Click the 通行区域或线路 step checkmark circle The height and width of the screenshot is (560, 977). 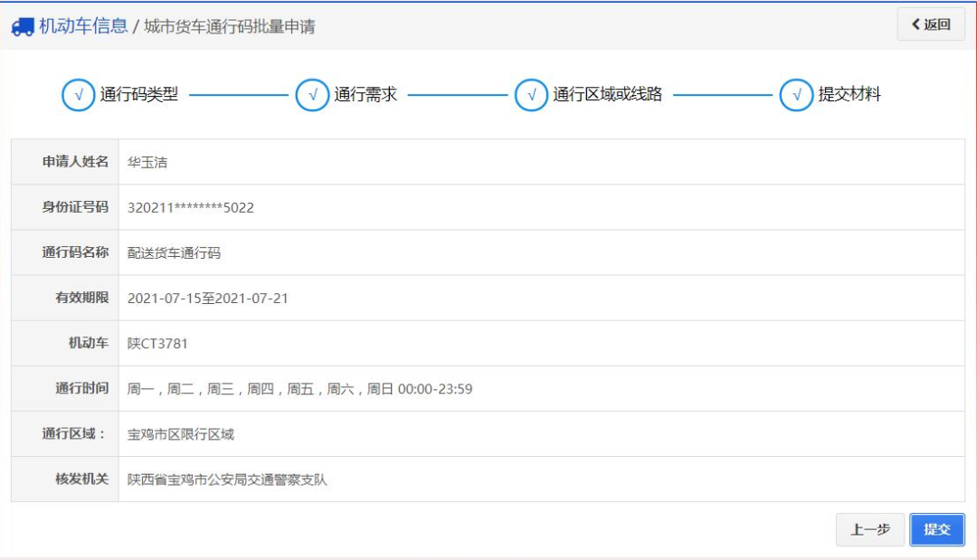(531, 94)
